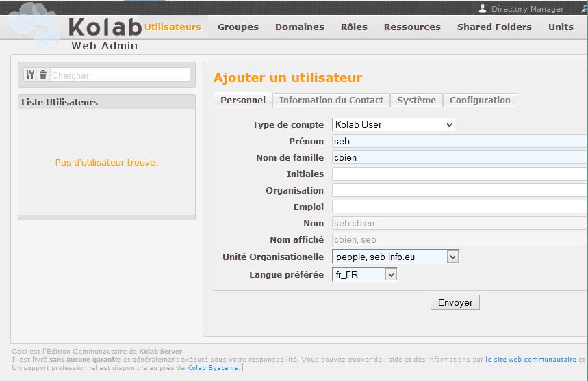The height and width of the screenshot is (381, 588).
Task: Switch to the Système tab
Action: (x=416, y=100)
